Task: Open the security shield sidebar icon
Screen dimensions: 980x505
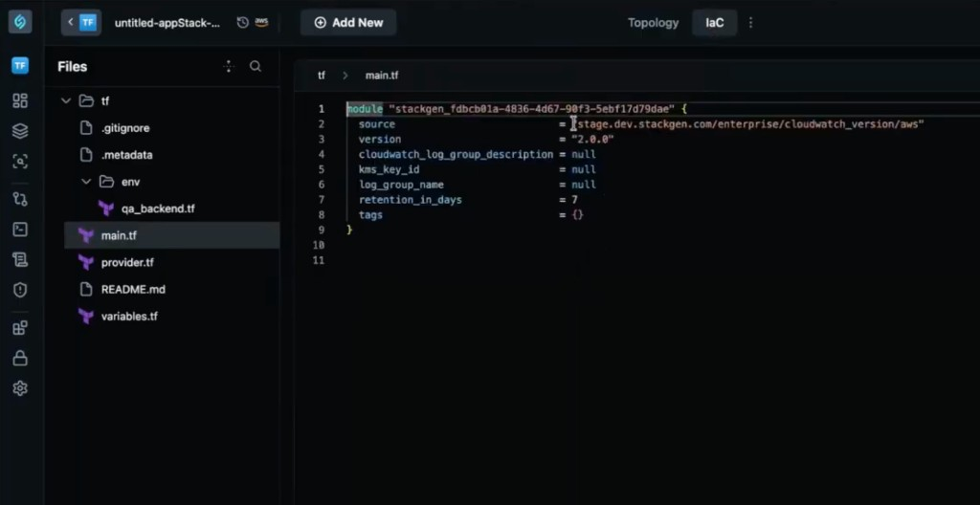Action: [x=20, y=290]
